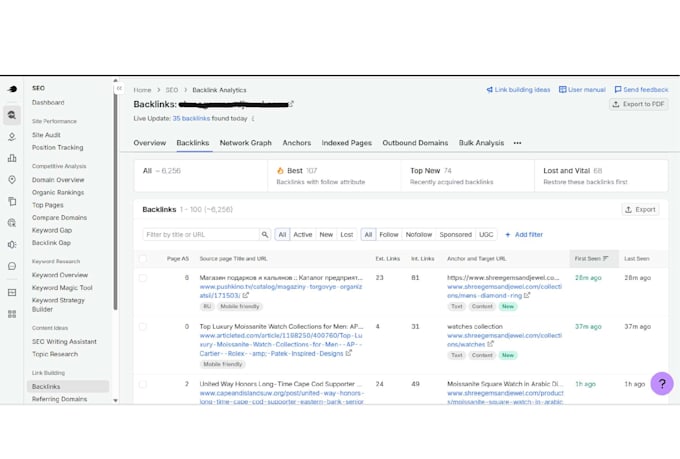
Task: Open the bar chart sidebar icon
Action: [12, 158]
